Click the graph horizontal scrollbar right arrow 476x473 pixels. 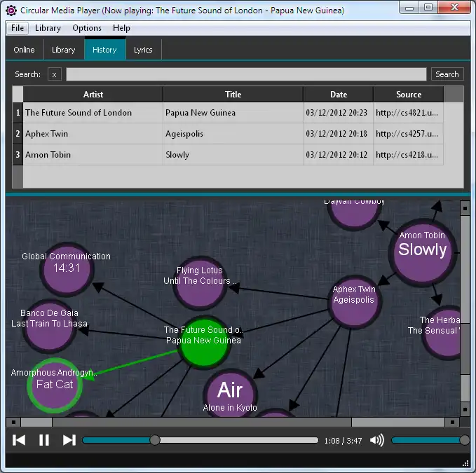point(452,422)
